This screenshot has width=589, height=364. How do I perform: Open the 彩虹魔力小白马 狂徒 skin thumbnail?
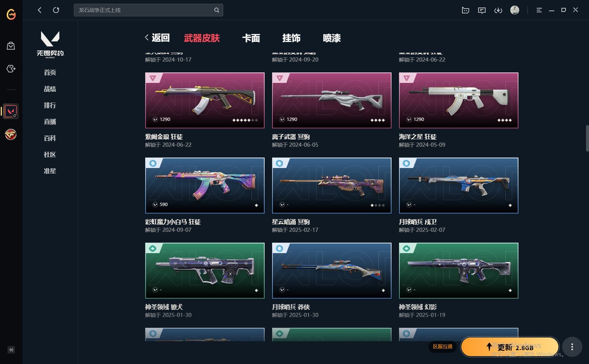pyautogui.click(x=205, y=186)
